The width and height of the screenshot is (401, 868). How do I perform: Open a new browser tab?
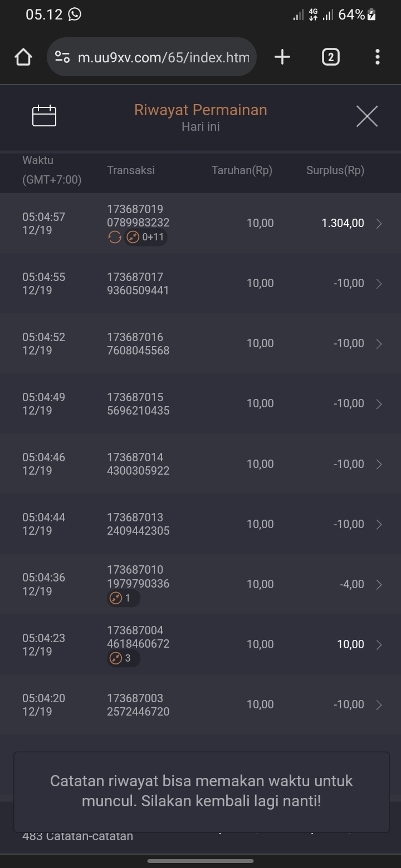(x=282, y=57)
